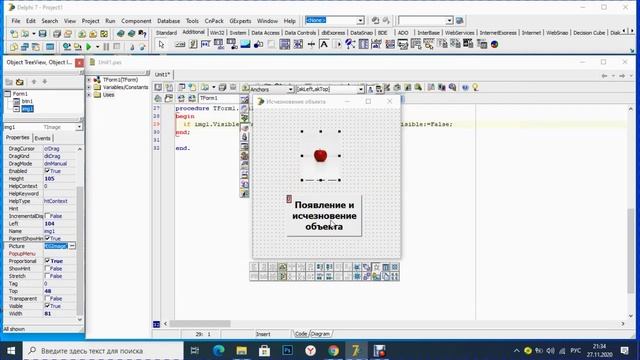Click the green Run arrow in the toolbar
Image resolution: width=640 pixels, height=360 pixels.
[89, 47]
